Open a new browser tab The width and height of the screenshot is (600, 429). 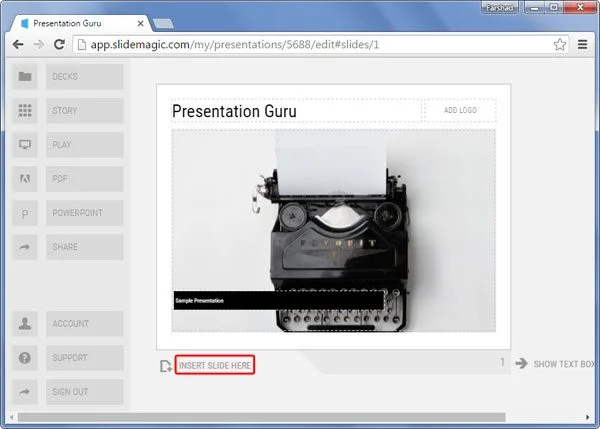[x=163, y=22]
